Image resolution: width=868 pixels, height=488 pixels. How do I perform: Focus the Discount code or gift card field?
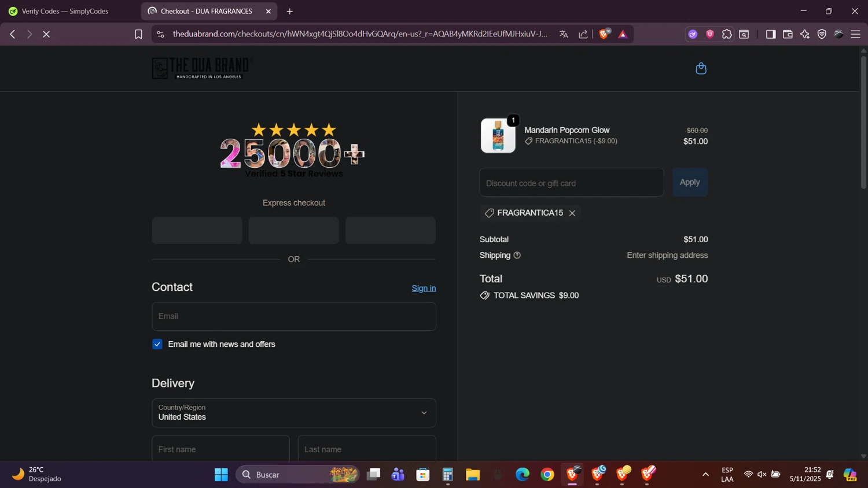point(572,183)
